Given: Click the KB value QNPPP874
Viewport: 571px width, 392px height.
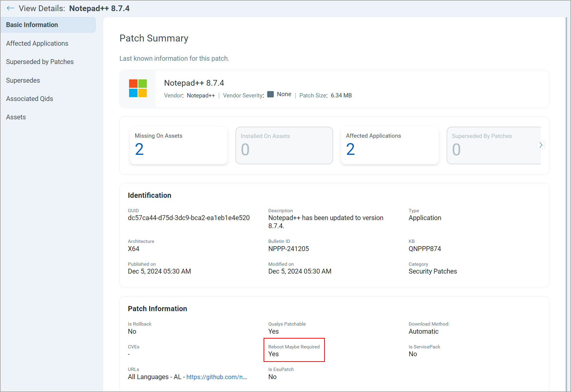Looking at the screenshot, I should click(424, 249).
